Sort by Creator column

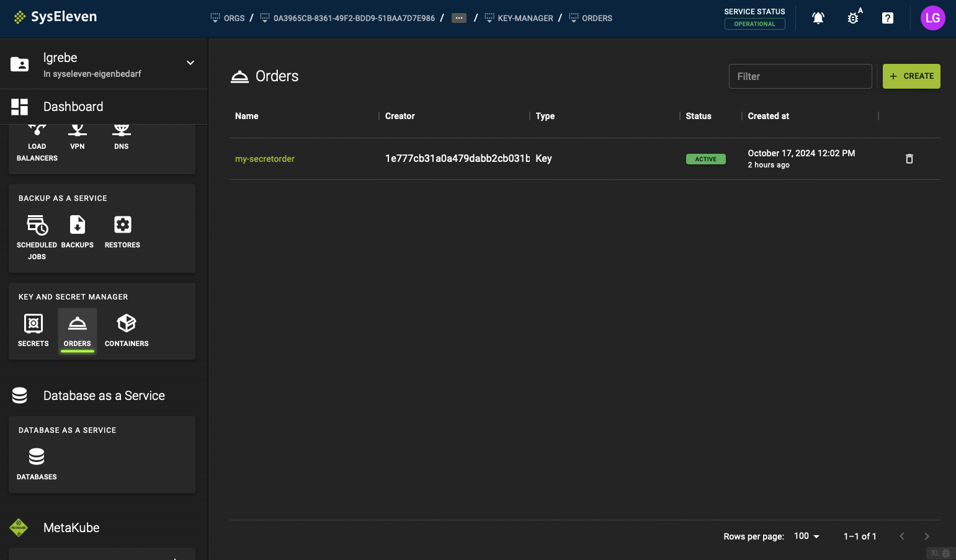[x=400, y=116]
